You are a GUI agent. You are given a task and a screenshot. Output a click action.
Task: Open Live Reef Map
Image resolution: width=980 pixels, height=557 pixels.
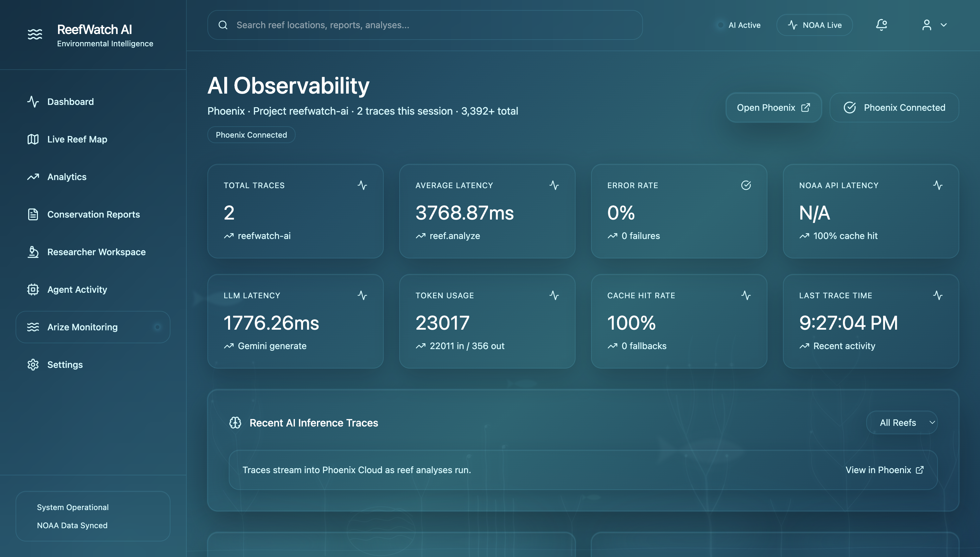(93, 139)
